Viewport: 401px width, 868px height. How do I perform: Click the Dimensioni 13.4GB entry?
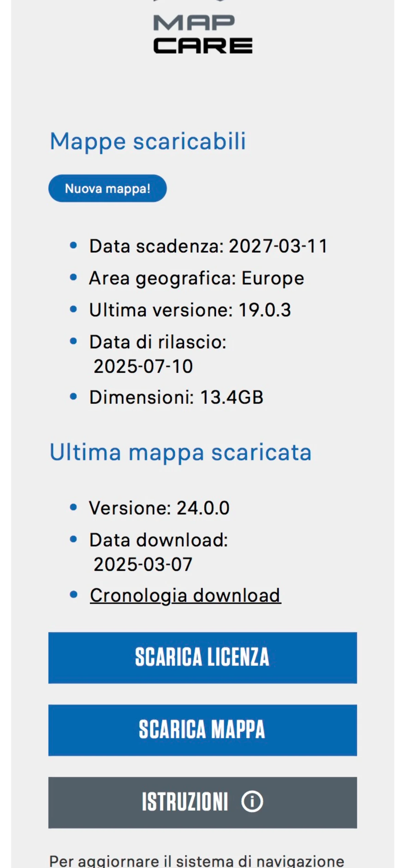tap(176, 397)
